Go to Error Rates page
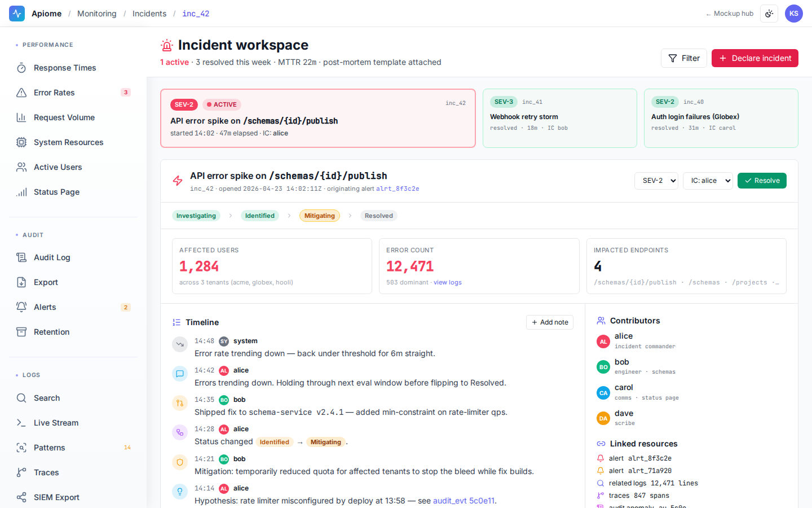Screen dimensions: 812x508 pyautogui.click(x=73, y=93)
